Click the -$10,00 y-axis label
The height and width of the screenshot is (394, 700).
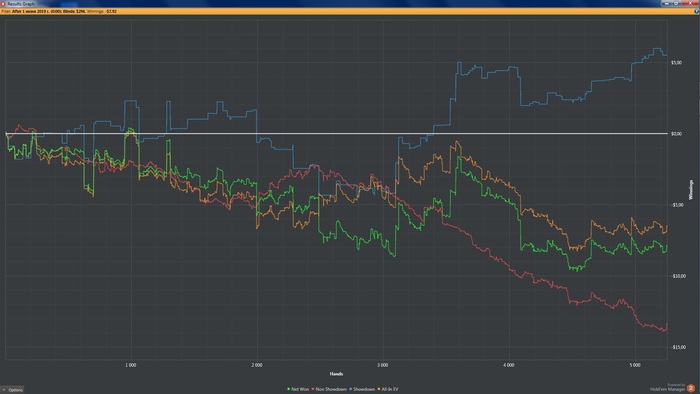pyautogui.click(x=678, y=276)
